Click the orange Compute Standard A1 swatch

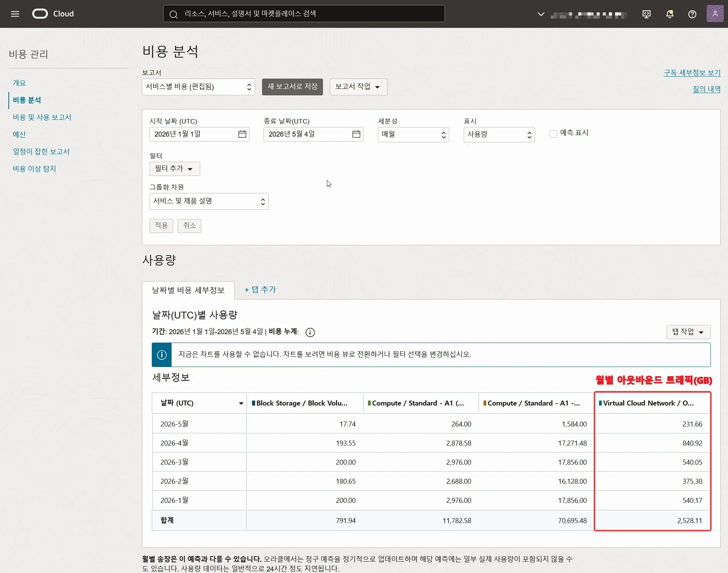coord(485,403)
